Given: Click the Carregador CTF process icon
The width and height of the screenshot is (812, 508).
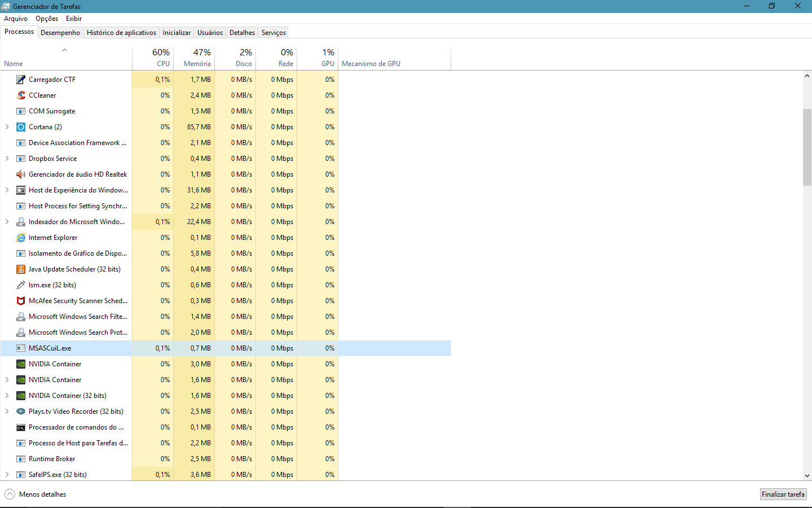Looking at the screenshot, I should tap(21, 80).
